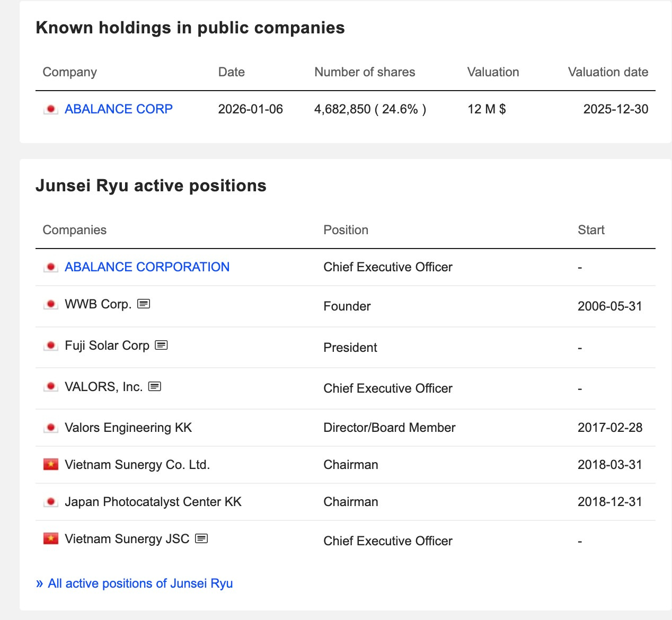Click the 4,682,850 ( 24.6% ) shares value

pos(370,109)
